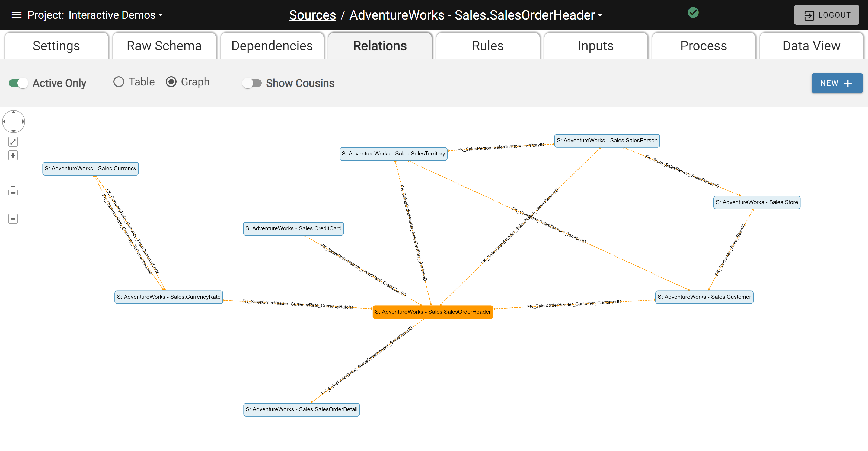Click the FK_SalesOrderHeader_CreditCard_CreditCardID edge label
This screenshot has height=451, width=868.
363,270
